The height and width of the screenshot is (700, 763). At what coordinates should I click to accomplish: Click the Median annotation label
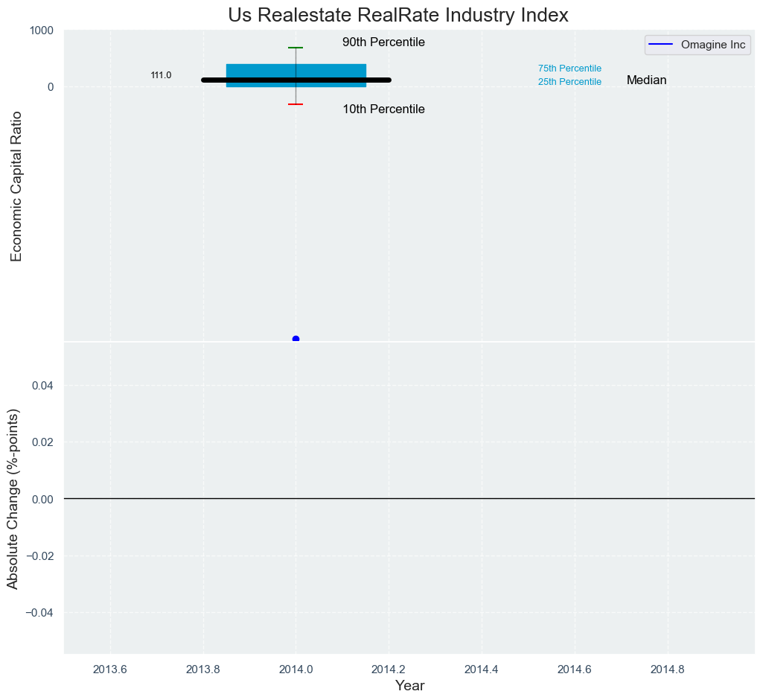coord(646,80)
